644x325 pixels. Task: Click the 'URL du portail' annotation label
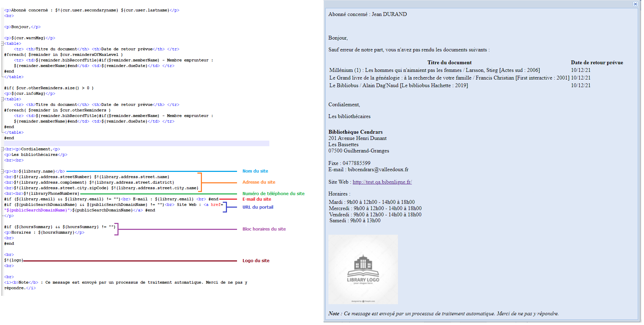tap(258, 207)
